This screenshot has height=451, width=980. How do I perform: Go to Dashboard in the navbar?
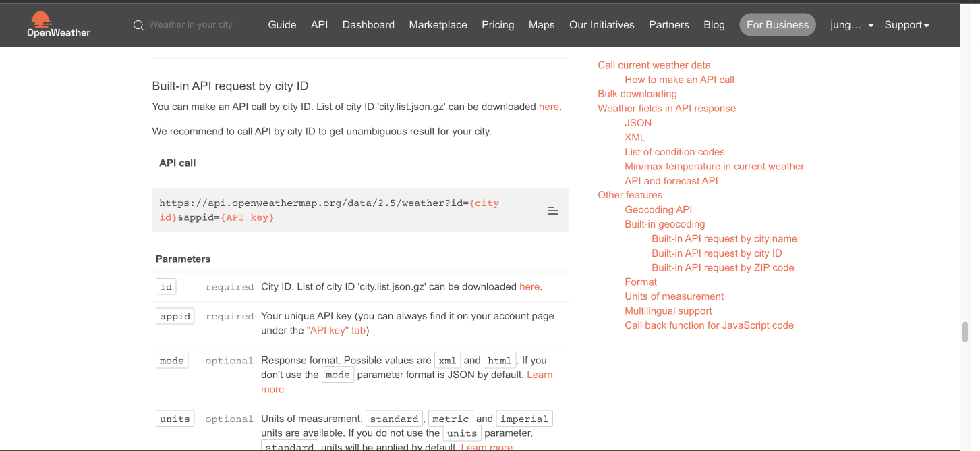tap(368, 25)
